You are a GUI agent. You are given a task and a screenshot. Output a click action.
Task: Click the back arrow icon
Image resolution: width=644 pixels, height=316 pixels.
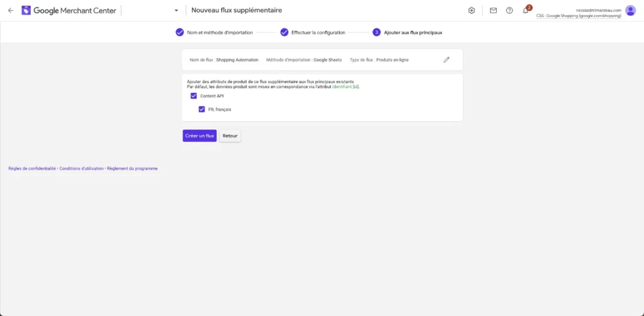(11, 10)
